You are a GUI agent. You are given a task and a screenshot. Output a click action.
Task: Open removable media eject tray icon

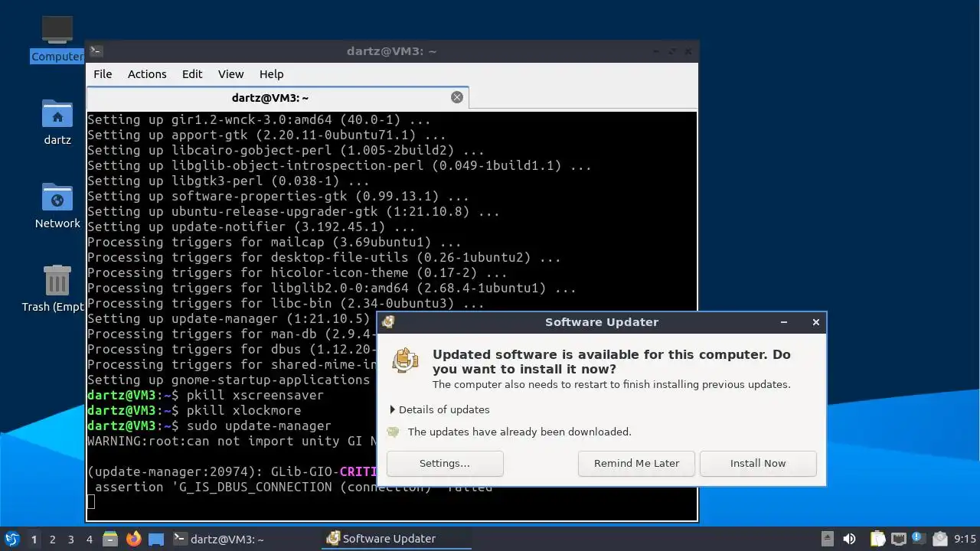(827, 539)
